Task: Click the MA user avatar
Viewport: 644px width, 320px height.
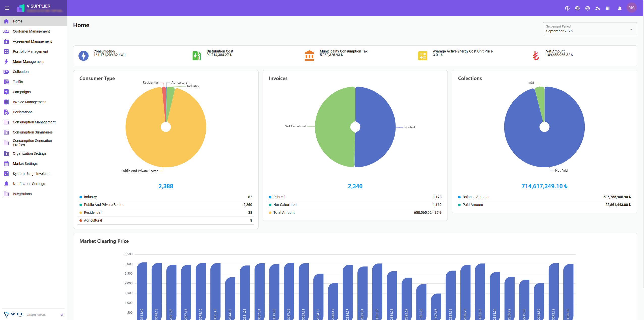Action: (631, 8)
